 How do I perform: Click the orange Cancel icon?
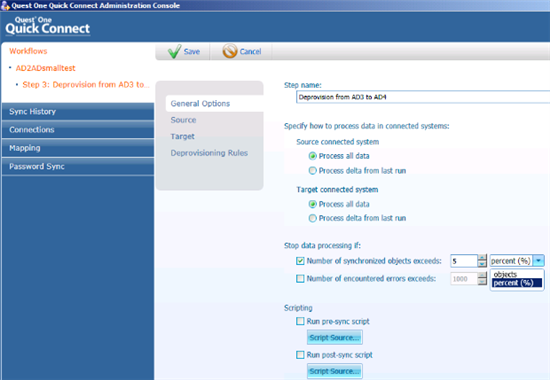point(230,51)
